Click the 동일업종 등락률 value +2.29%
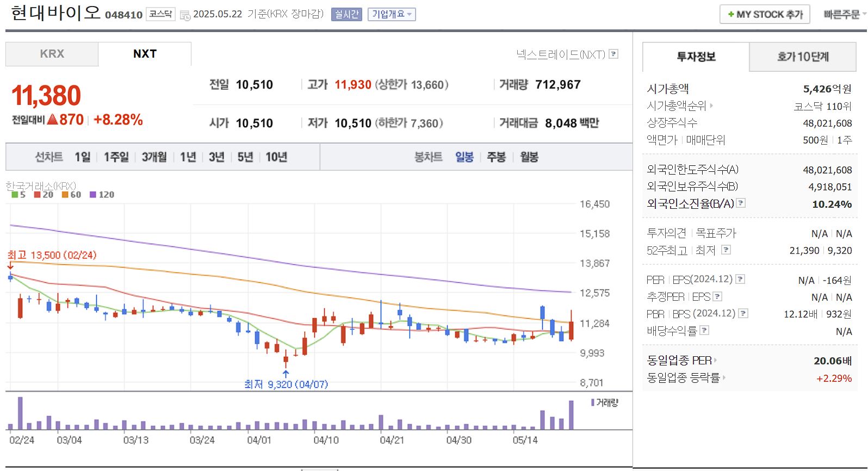 (x=834, y=379)
